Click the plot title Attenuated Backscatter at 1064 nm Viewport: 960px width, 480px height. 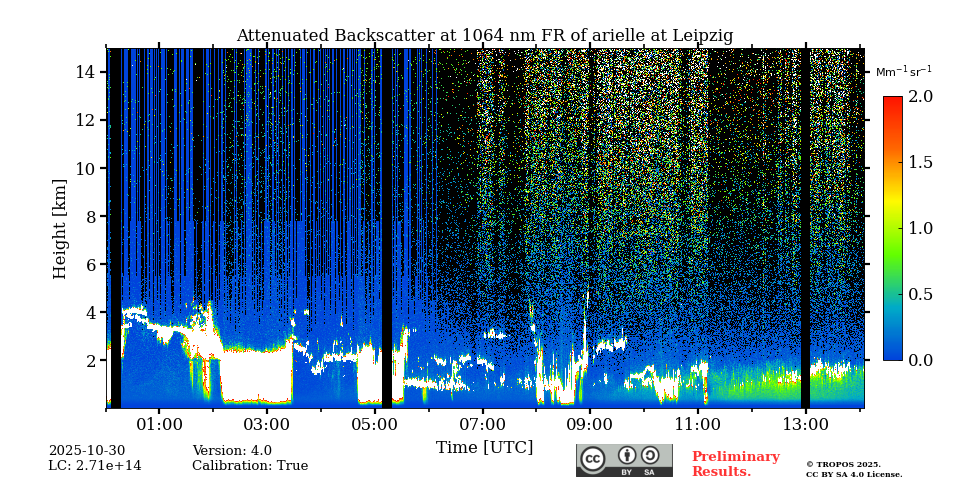[484, 36]
